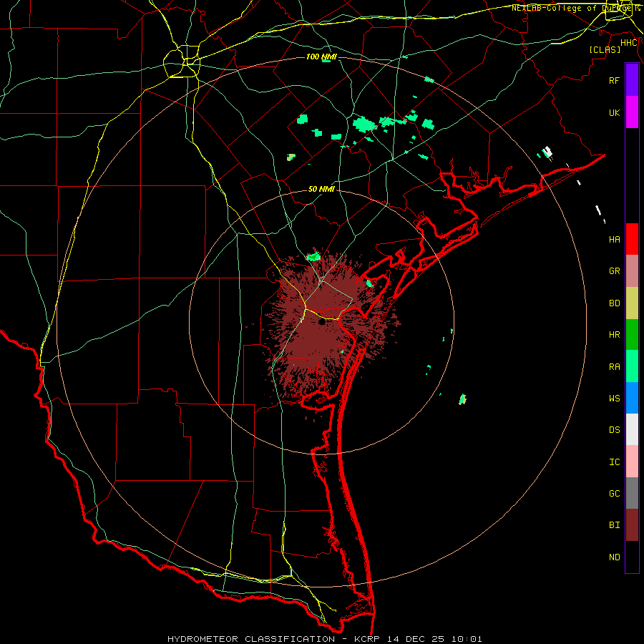Viewport: 644px width, 644px height.
Task: Click the DS legend label
Action: click(x=614, y=430)
